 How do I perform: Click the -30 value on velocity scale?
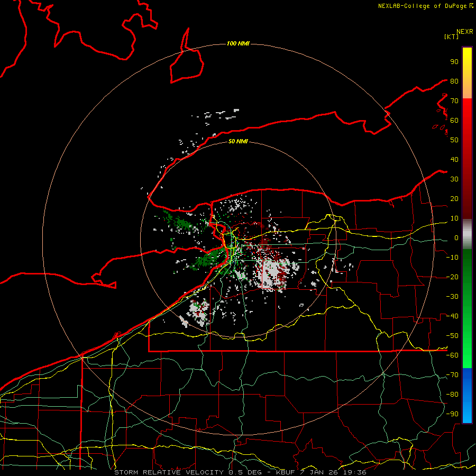pyautogui.click(x=452, y=297)
